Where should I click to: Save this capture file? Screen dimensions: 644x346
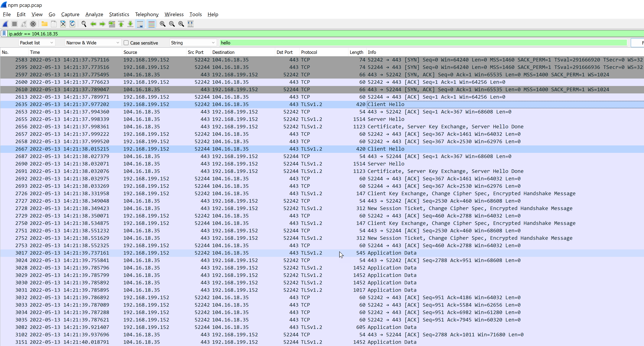(54, 24)
